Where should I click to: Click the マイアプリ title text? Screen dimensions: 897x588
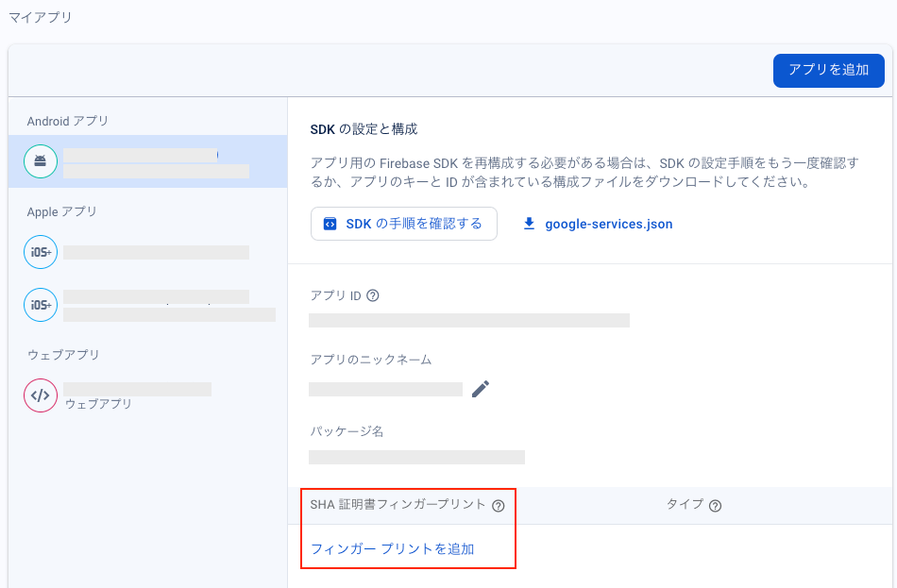pos(40,17)
